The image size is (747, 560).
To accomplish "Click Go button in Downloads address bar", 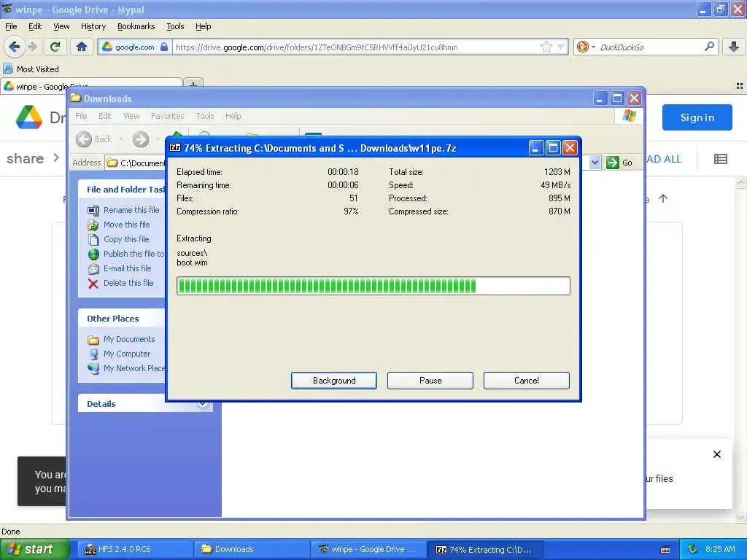I will click(619, 163).
